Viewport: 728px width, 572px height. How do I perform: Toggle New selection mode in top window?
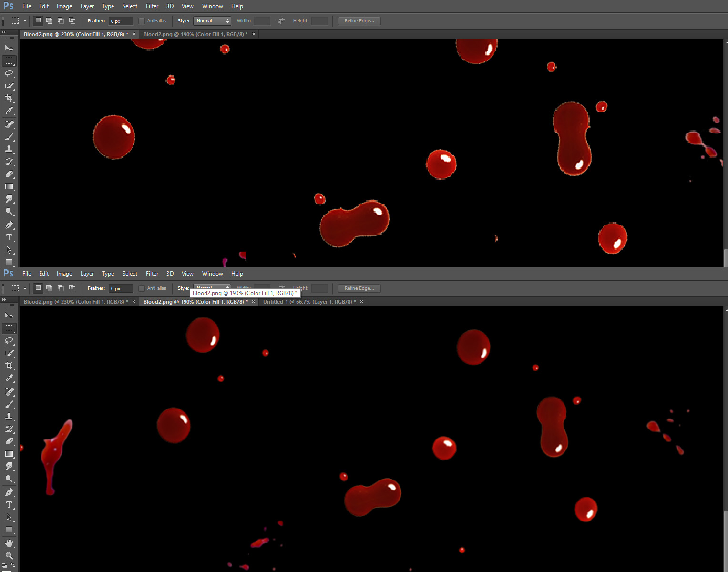click(38, 20)
